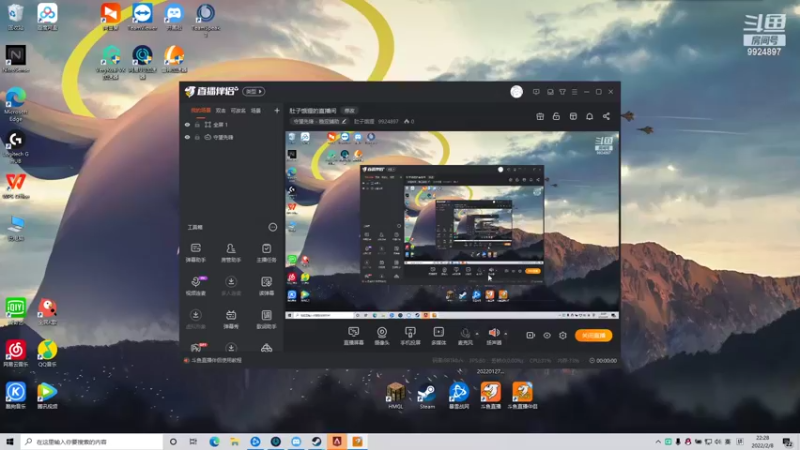Open the 弹幕秀 tool
The image size is (800, 450).
tap(231, 319)
